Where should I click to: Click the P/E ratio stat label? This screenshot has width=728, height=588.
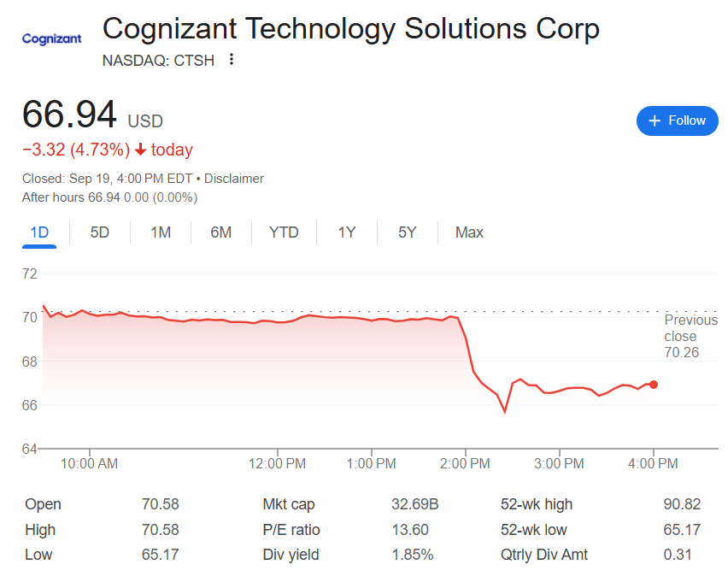[291, 530]
